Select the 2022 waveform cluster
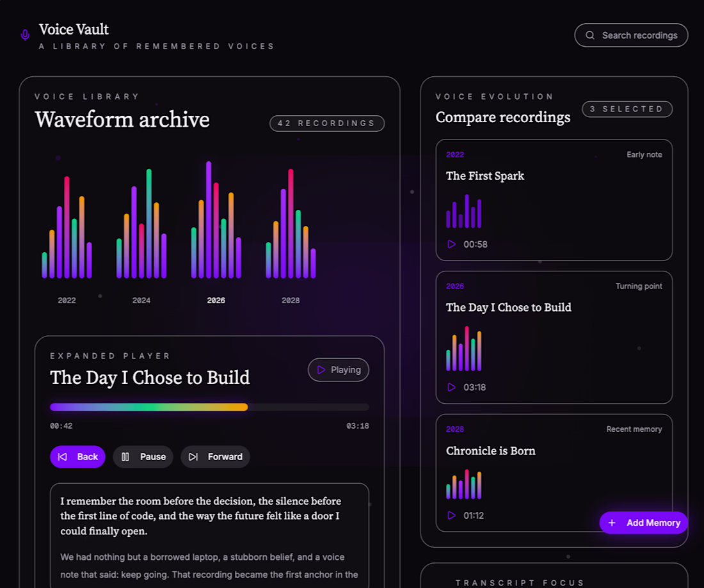 click(x=67, y=227)
